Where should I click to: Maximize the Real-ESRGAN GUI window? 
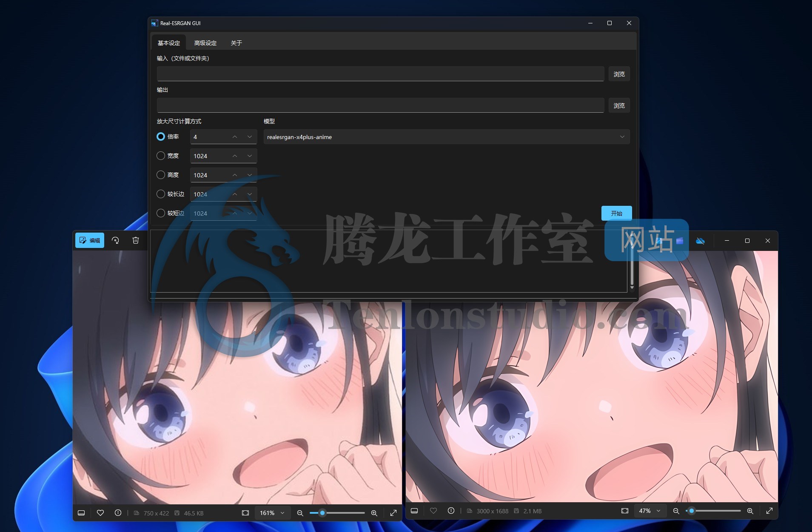click(x=610, y=23)
